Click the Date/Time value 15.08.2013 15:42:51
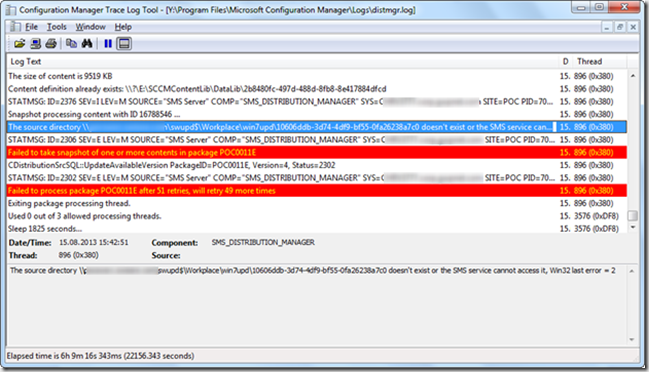 94,242
